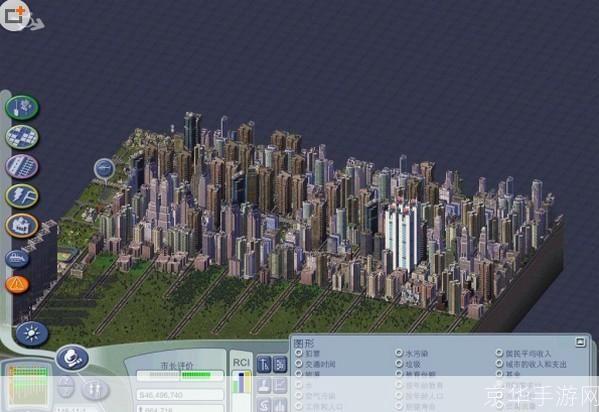Collapse the 图形 graphs panel
The width and height of the screenshot is (599, 412).
coord(580,342)
